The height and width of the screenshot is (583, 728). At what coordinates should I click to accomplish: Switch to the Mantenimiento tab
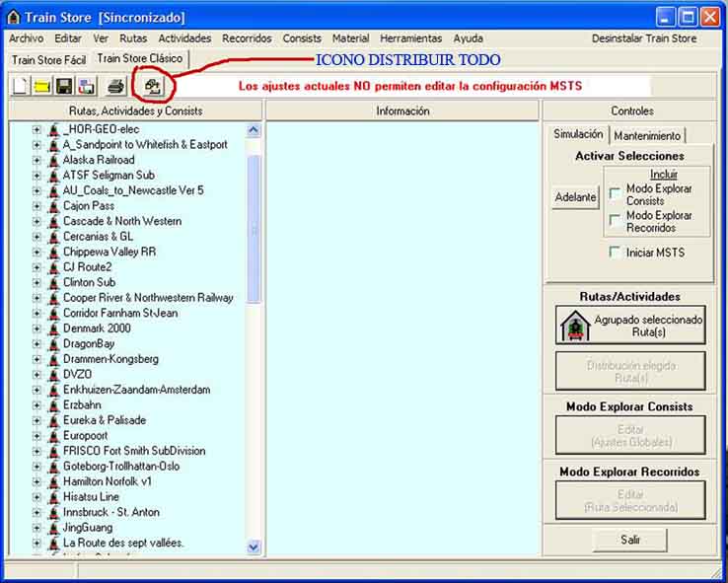(647, 135)
